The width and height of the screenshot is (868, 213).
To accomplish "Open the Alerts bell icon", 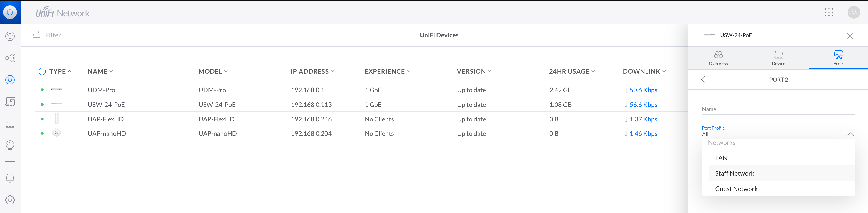I will coord(10,178).
